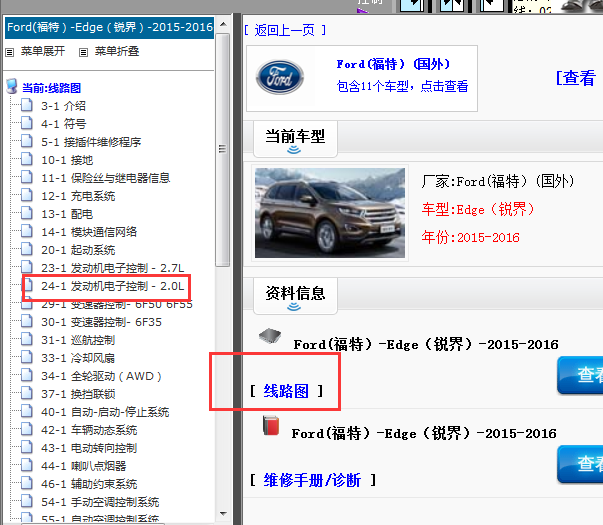This screenshot has height=525, width=603.
Task: Click Ford(福特)(国外) brand link
Action: pos(393,64)
